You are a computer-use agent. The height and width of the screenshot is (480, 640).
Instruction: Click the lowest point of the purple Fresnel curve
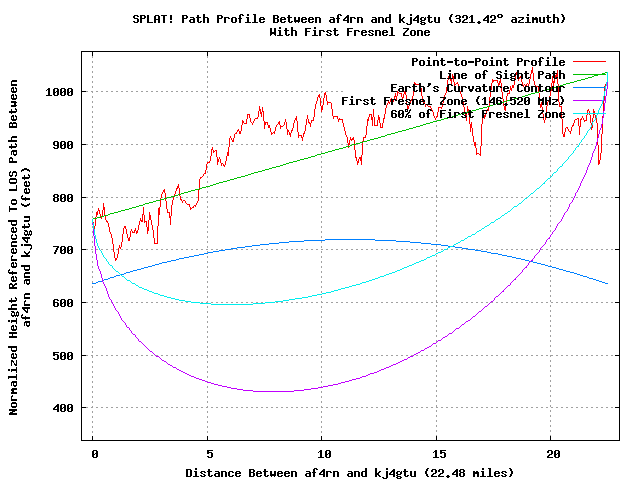tap(273, 391)
